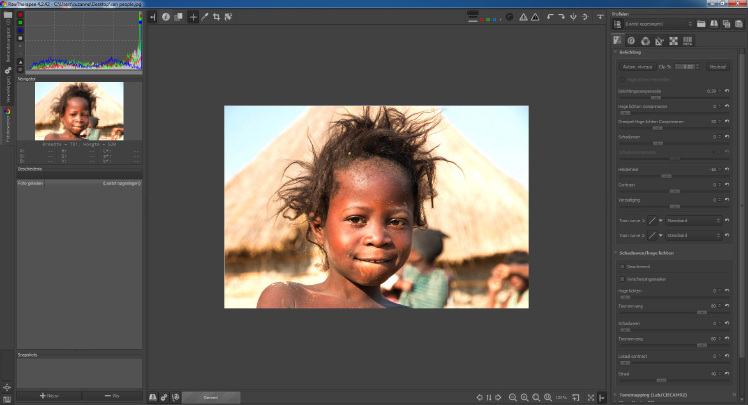The height and width of the screenshot is (405, 748).
Task: Click the clipped highlights warning triangle
Action: 535,17
